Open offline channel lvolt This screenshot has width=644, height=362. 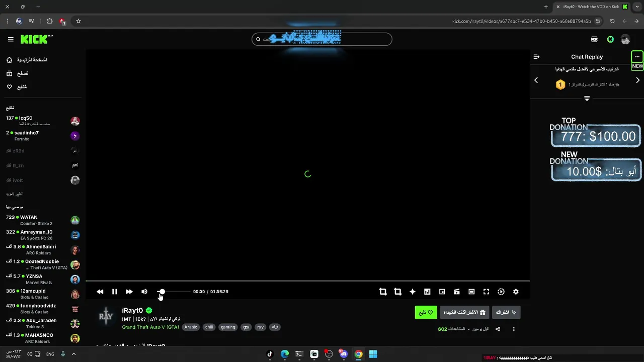(43, 180)
